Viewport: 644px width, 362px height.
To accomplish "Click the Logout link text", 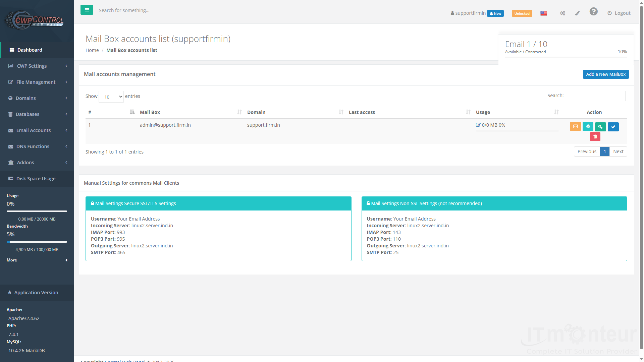I will tap(623, 13).
